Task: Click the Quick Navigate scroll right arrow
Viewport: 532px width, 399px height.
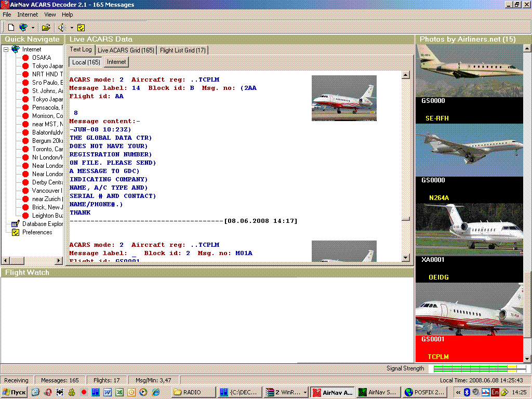Action: click(x=59, y=261)
